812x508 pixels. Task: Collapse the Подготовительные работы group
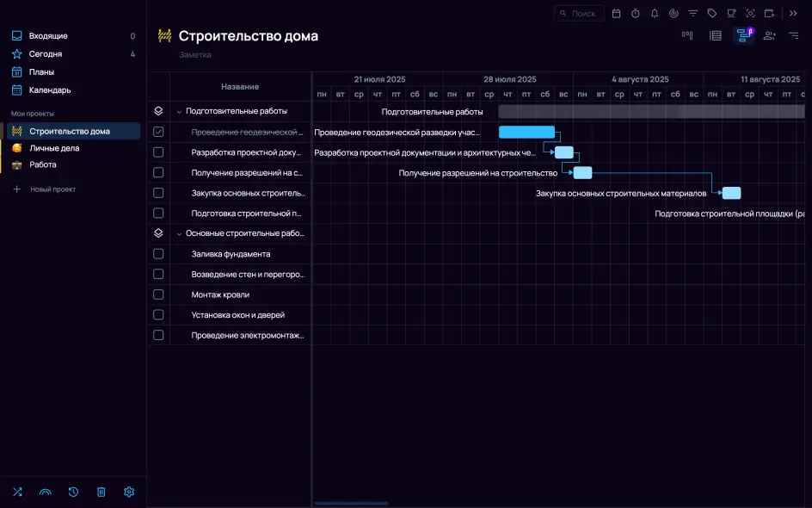[x=179, y=111]
